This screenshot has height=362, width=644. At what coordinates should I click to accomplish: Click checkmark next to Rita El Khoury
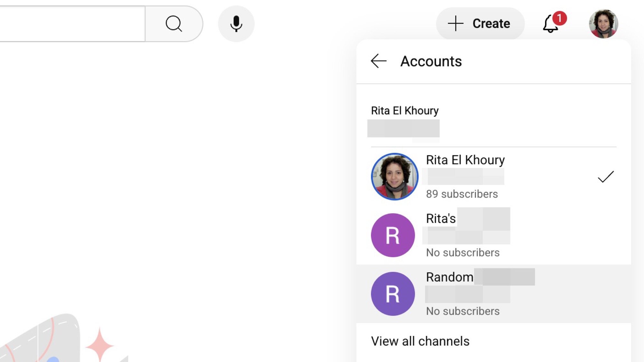pyautogui.click(x=606, y=177)
